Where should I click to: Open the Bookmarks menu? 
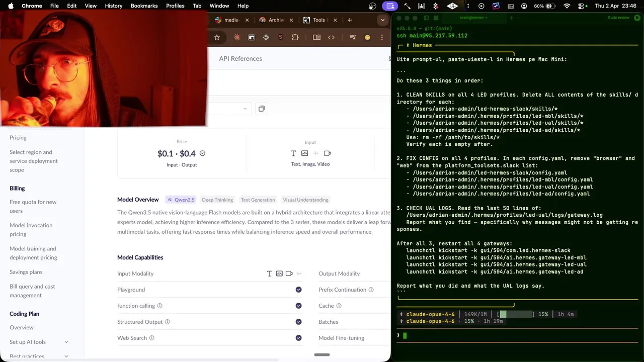coord(144,6)
